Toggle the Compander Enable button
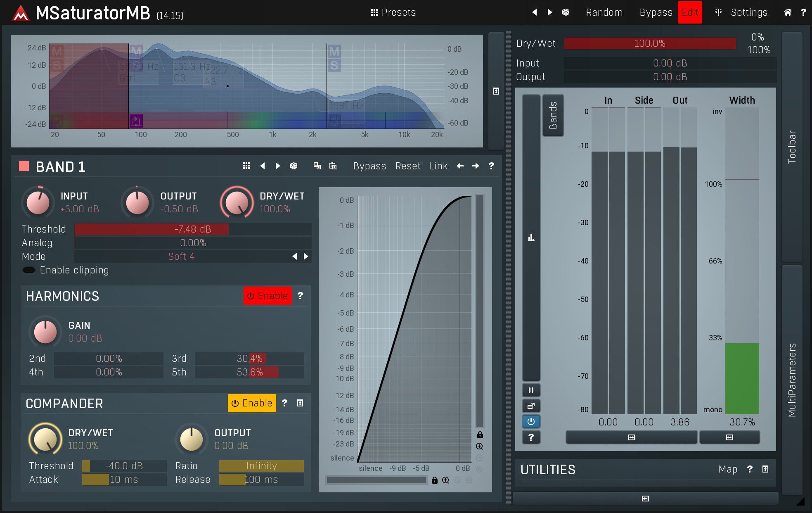The width and height of the screenshot is (812, 513). point(252,403)
